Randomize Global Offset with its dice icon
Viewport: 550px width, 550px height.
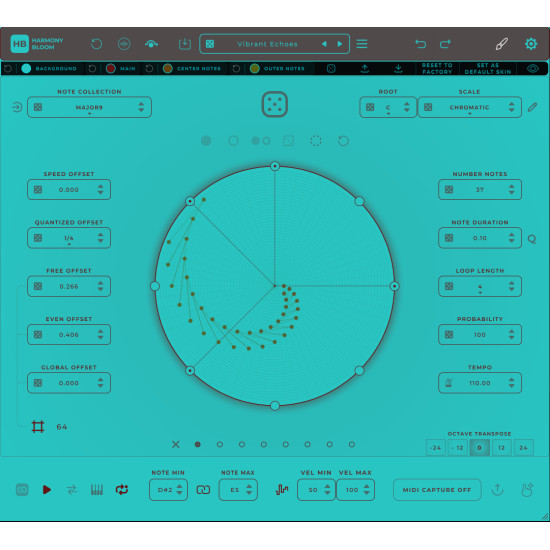[x=38, y=383]
